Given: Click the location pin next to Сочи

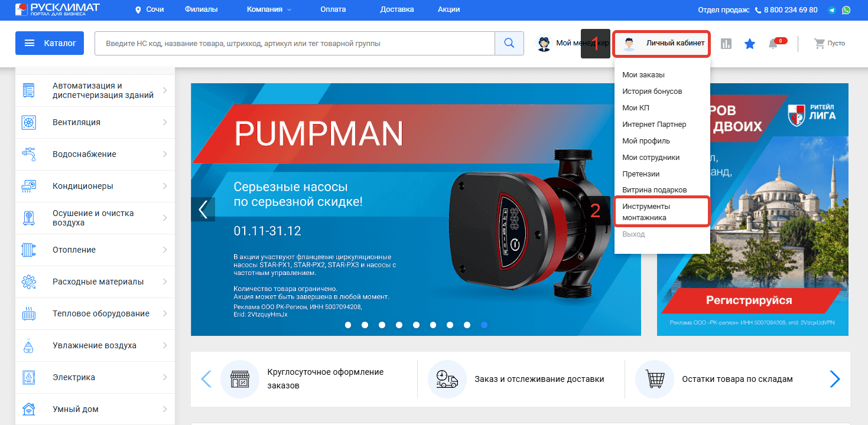Looking at the screenshot, I should pos(138,9).
